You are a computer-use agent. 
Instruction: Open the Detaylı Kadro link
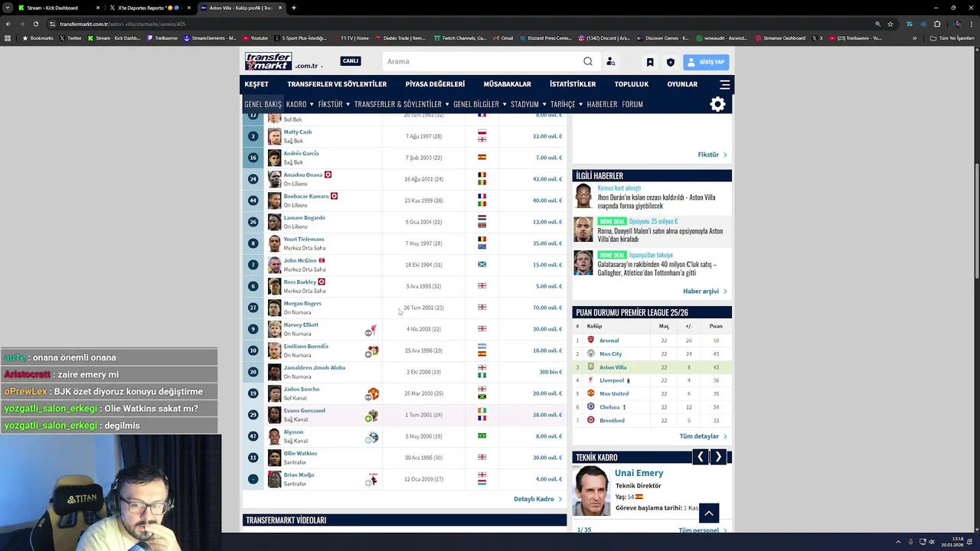pyautogui.click(x=537, y=499)
